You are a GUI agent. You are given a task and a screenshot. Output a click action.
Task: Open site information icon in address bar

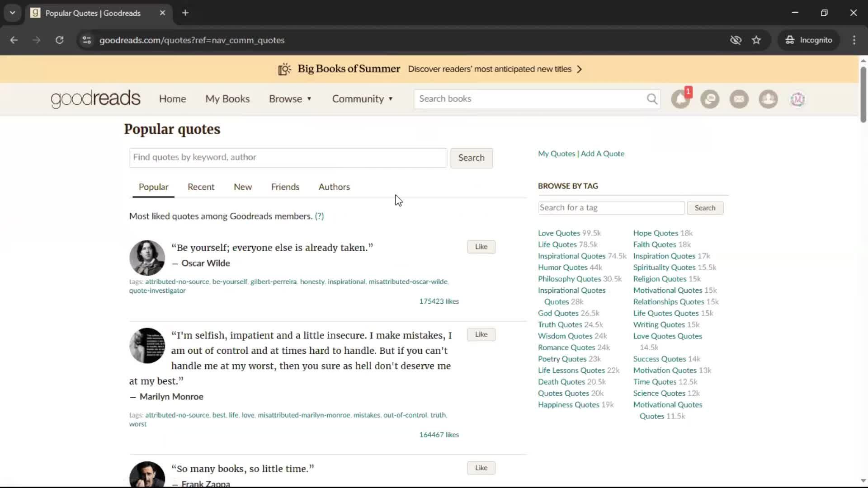[87, 40]
